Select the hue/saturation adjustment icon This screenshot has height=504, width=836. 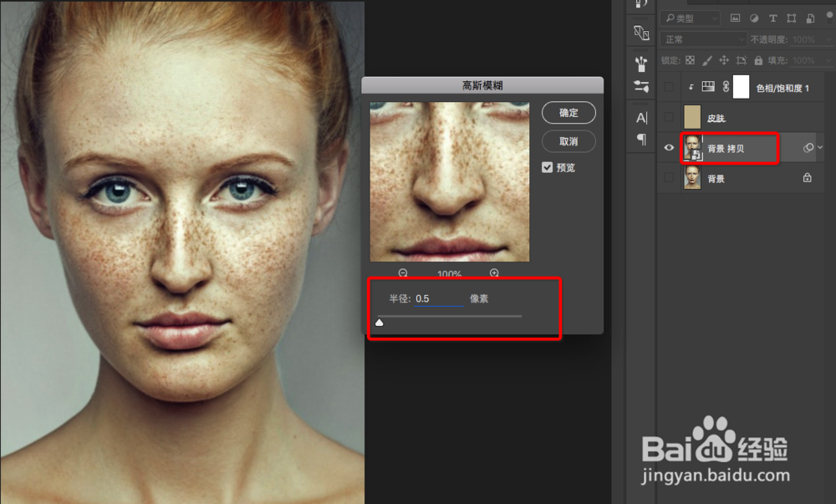(708, 87)
